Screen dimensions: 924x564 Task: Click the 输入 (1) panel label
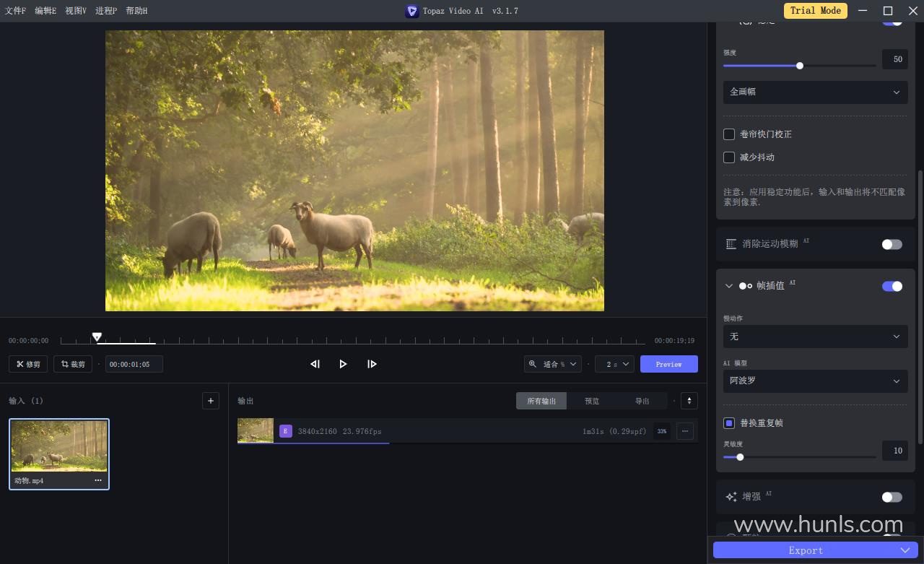[26, 401]
